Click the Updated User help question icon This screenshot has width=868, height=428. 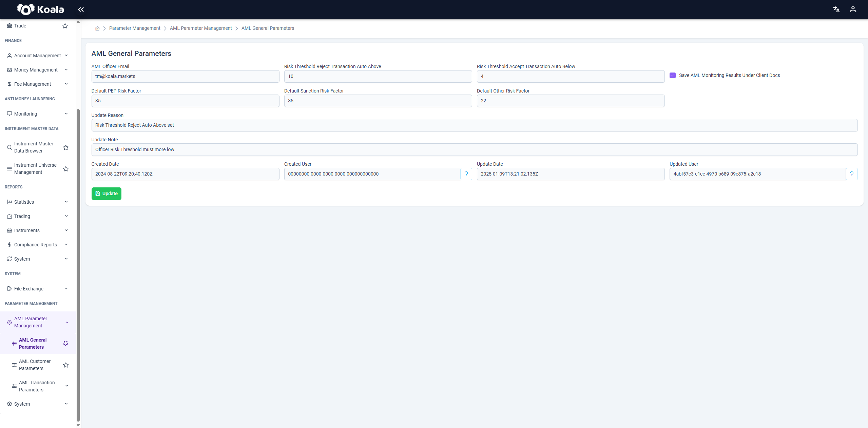(x=851, y=174)
